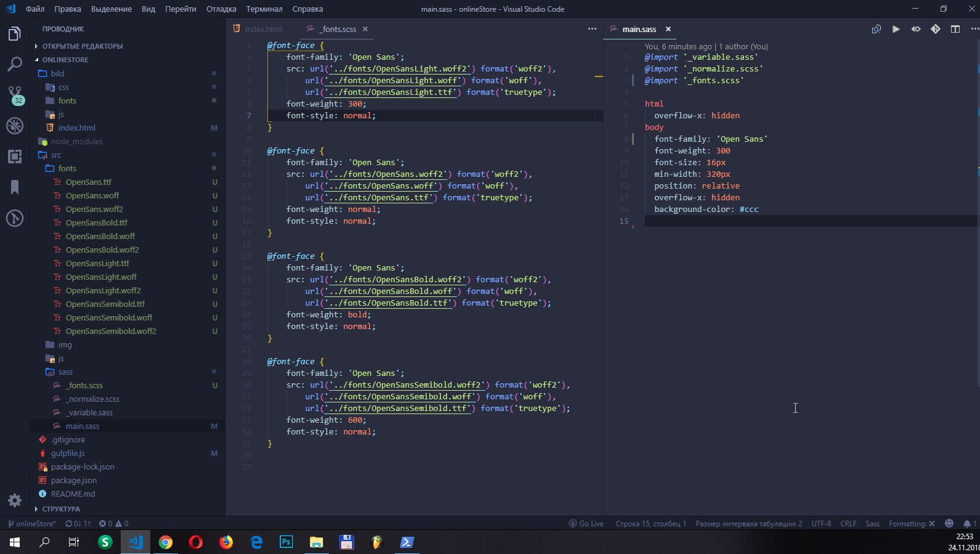This screenshot has width=980, height=554.
Task: Open Windows Start menu
Action: click(x=15, y=542)
